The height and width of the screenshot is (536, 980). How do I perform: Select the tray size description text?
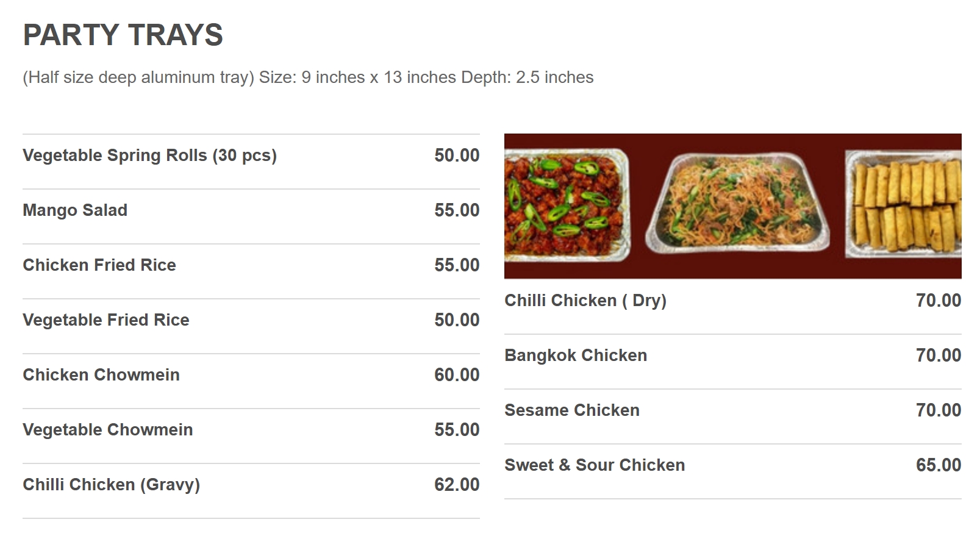point(307,77)
